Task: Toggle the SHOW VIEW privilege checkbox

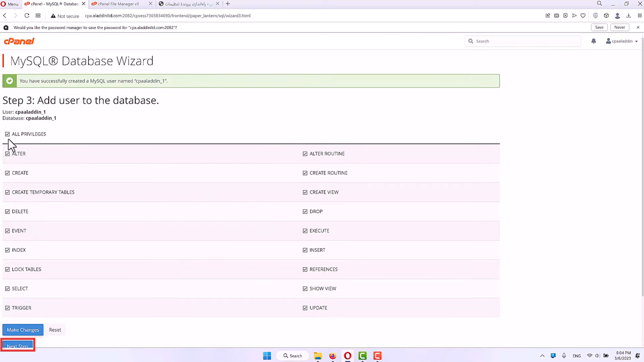Action: (305, 289)
